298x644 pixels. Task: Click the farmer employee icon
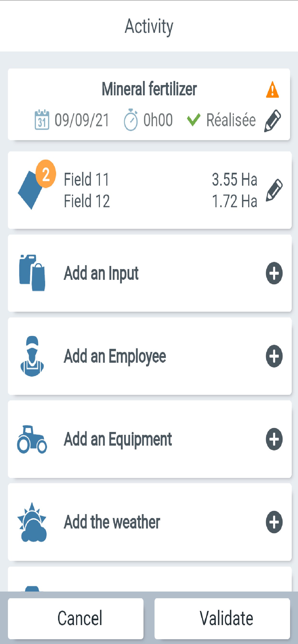pos(32,356)
